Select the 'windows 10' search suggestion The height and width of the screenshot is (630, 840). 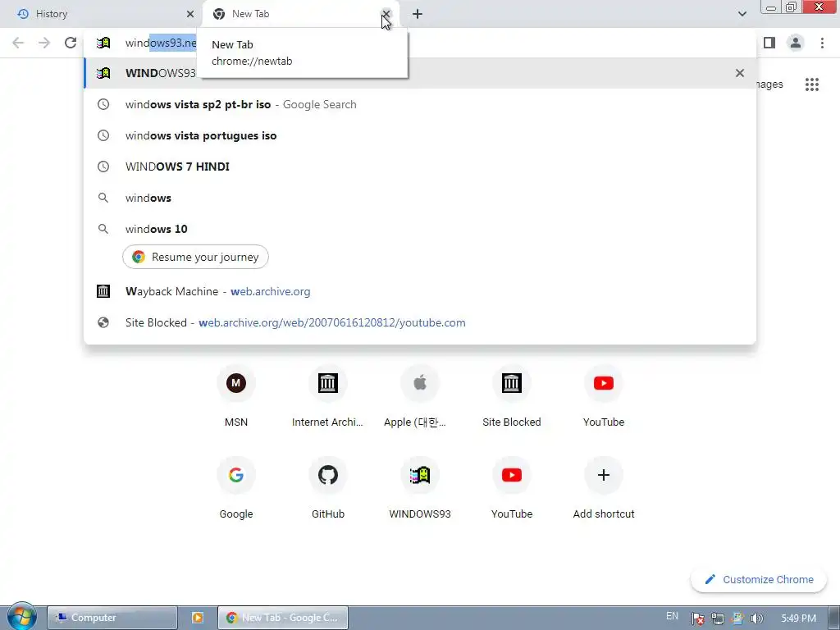[x=420, y=229]
